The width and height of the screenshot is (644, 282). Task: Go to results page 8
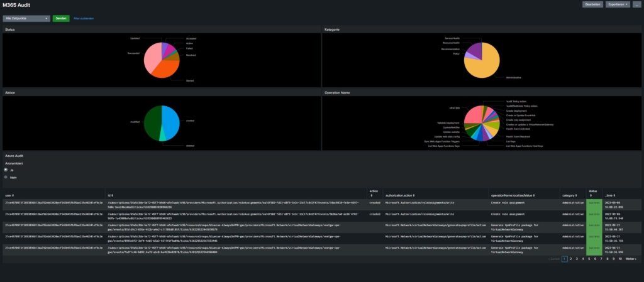point(608,259)
